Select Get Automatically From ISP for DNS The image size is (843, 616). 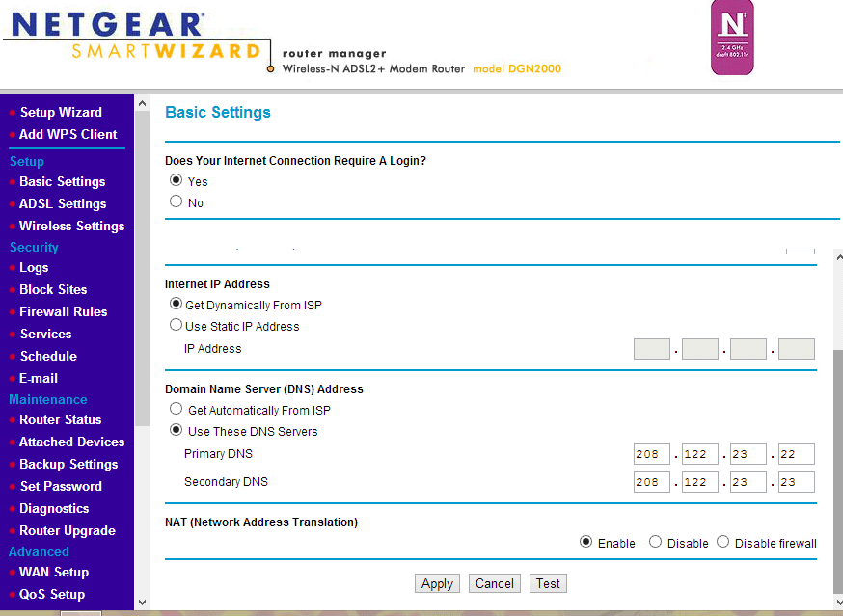pos(176,410)
